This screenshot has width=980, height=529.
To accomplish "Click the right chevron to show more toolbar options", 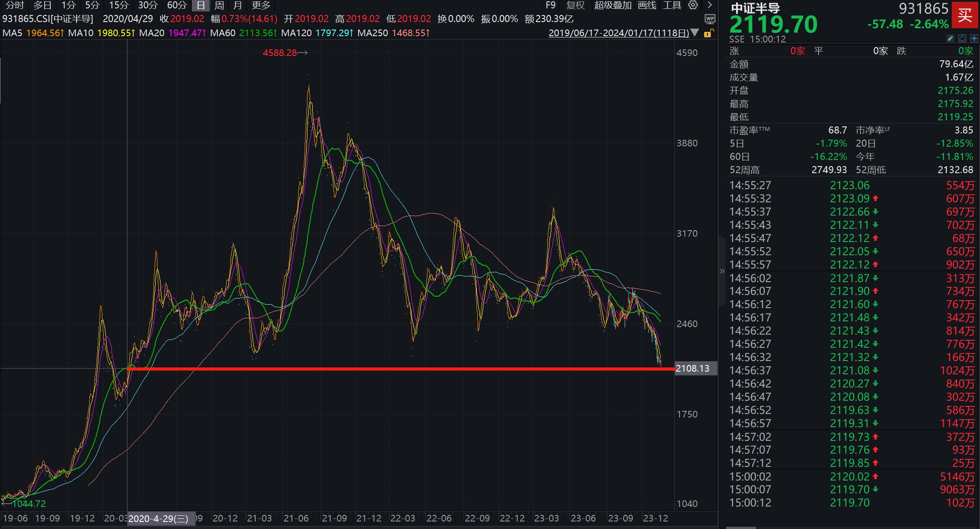I will click(709, 6).
